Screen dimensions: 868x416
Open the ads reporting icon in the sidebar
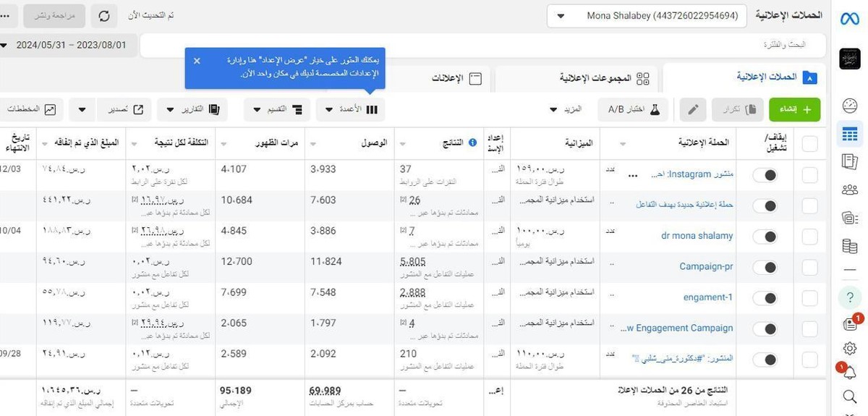click(x=850, y=161)
